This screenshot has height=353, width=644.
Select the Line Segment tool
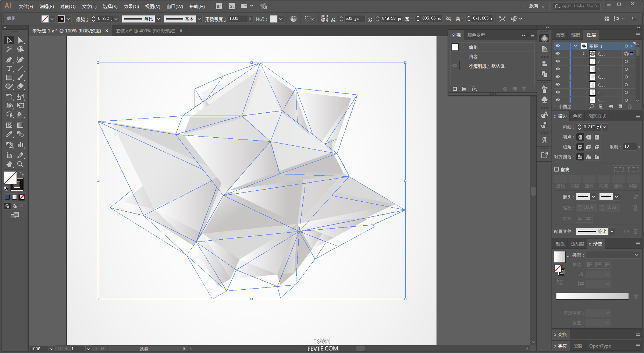[21, 68]
